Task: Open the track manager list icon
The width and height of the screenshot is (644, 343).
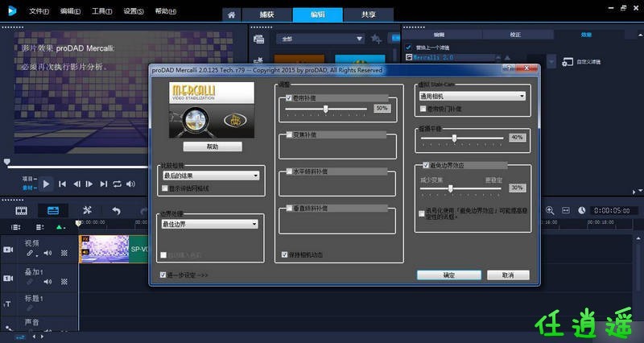Action: click(39, 227)
